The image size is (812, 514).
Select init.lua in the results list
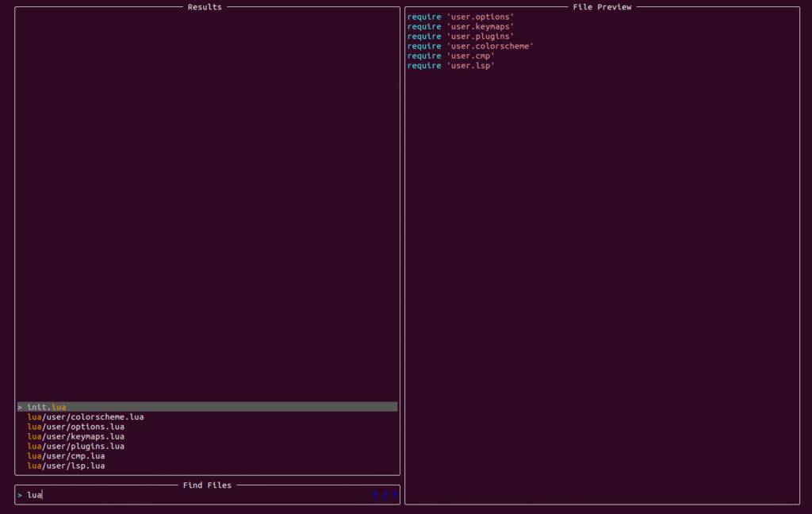point(47,407)
